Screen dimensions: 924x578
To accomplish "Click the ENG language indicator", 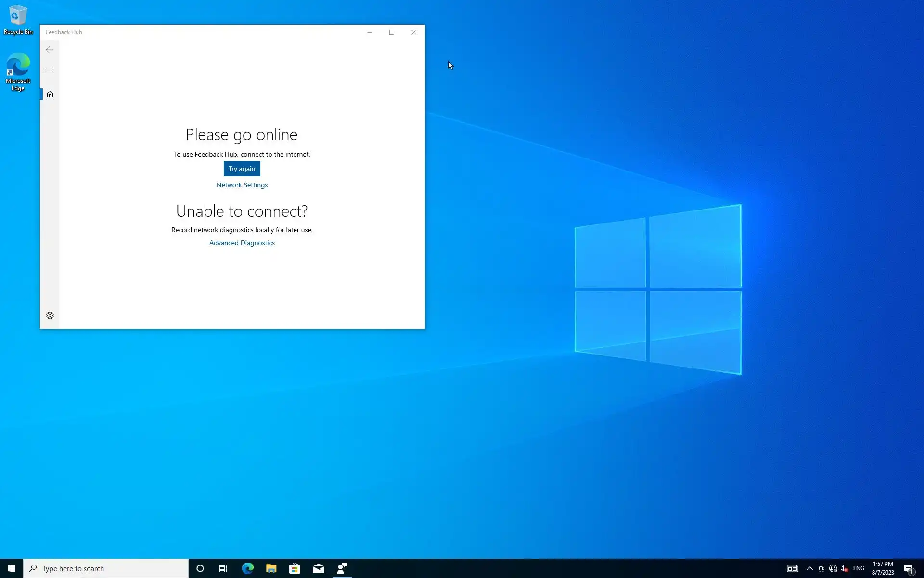I will (x=859, y=568).
